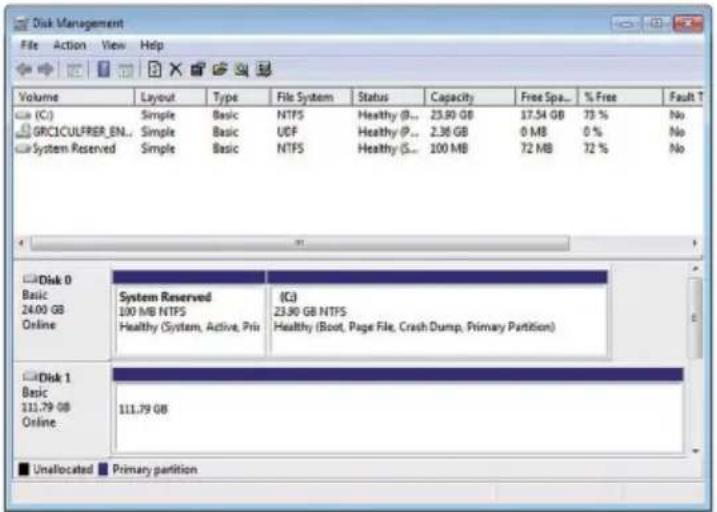The image size is (717, 512).
Task: Sort by the Status column header
Action: tap(388, 97)
